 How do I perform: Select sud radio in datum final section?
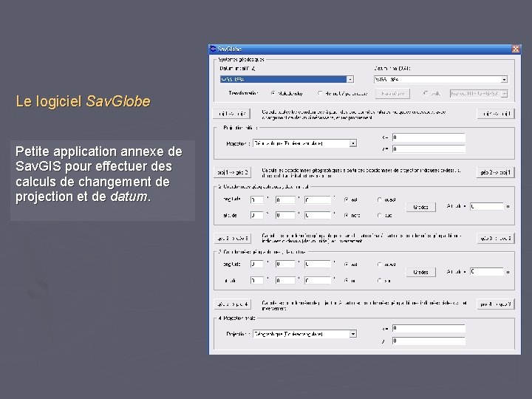pyautogui.click(x=379, y=280)
